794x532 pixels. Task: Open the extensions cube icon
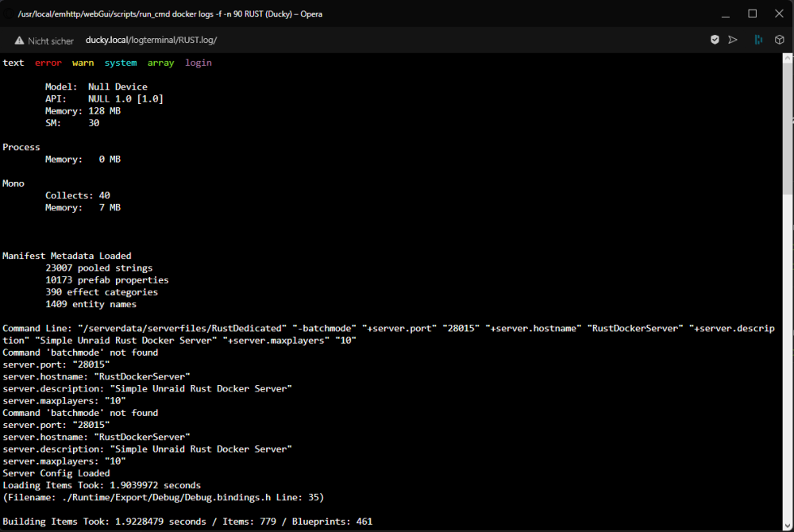[x=780, y=40]
